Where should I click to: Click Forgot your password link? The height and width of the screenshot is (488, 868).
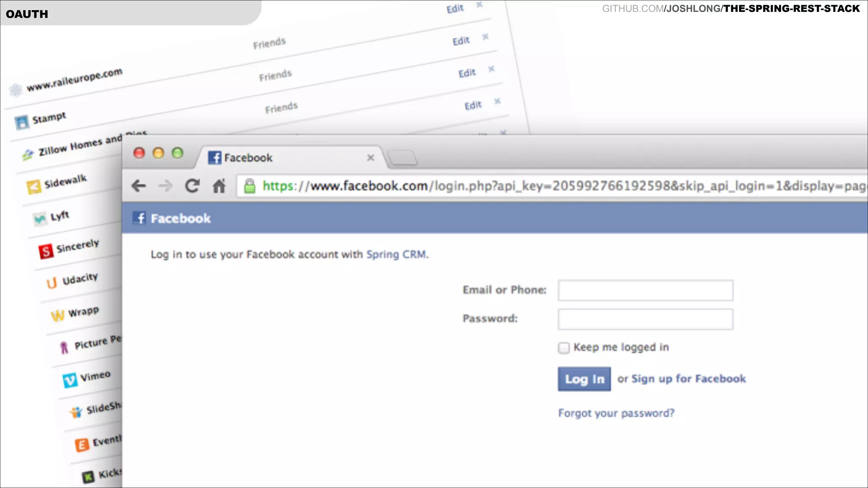(x=616, y=413)
